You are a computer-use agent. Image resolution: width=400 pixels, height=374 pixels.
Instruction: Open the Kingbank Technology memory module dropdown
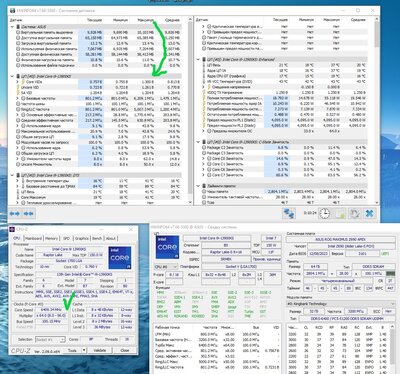pyautogui.click(x=340, y=304)
